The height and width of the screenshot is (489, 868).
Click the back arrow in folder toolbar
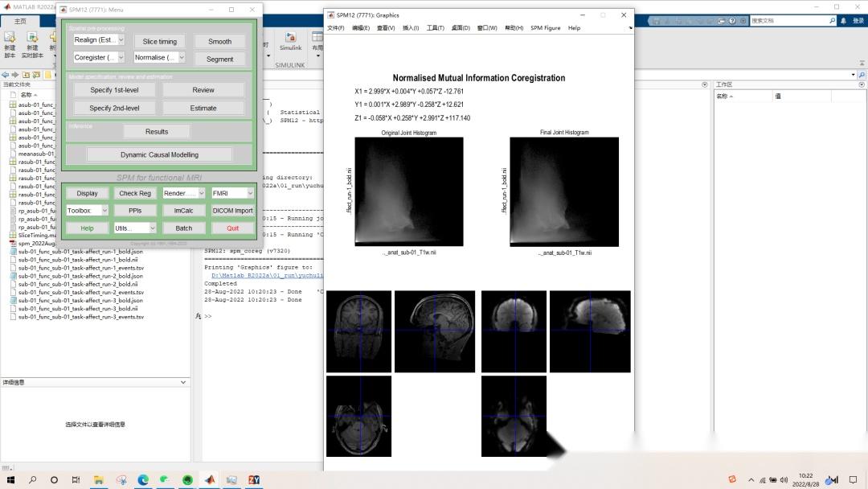pos(6,74)
